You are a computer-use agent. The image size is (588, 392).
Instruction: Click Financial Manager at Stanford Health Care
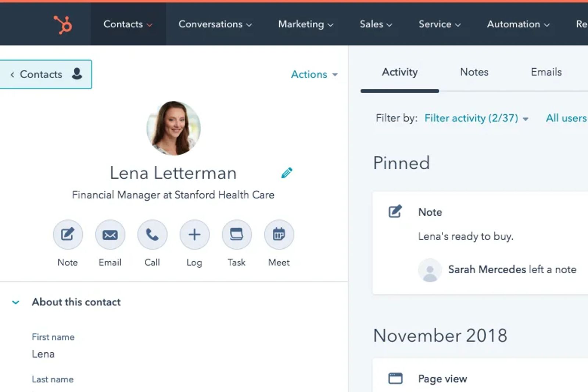[x=173, y=195]
